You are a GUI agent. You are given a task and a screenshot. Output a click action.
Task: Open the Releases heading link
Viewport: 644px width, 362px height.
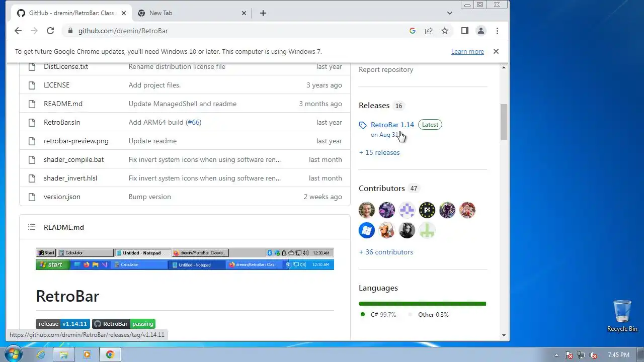[x=374, y=105]
